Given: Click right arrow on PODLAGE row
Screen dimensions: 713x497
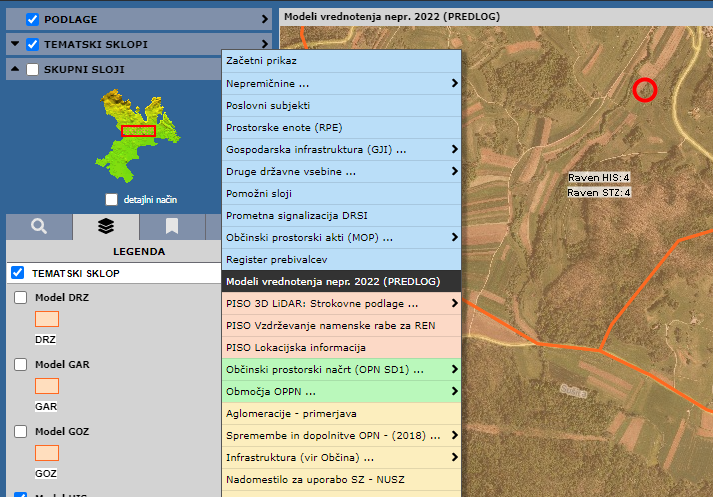Looking at the screenshot, I should pos(265,19).
